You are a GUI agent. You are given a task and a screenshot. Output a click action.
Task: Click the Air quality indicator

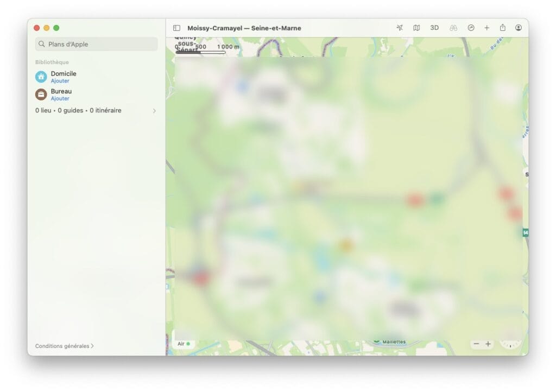pyautogui.click(x=184, y=344)
